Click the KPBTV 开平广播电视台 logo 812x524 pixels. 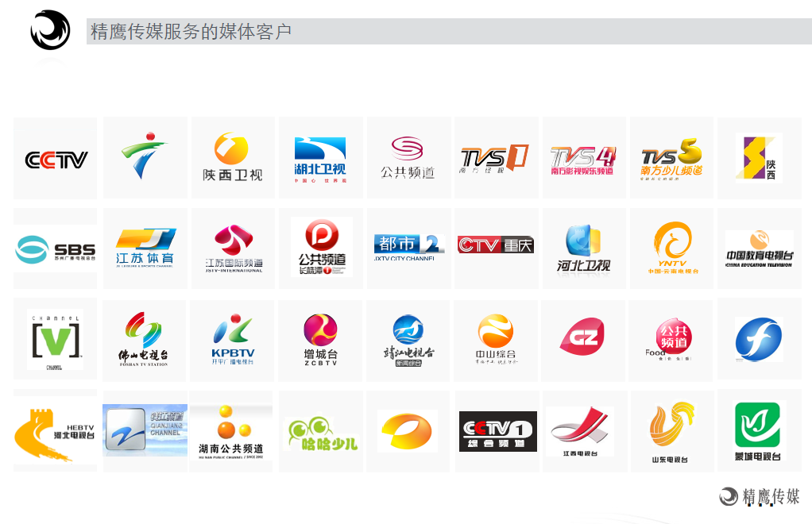[233, 339]
